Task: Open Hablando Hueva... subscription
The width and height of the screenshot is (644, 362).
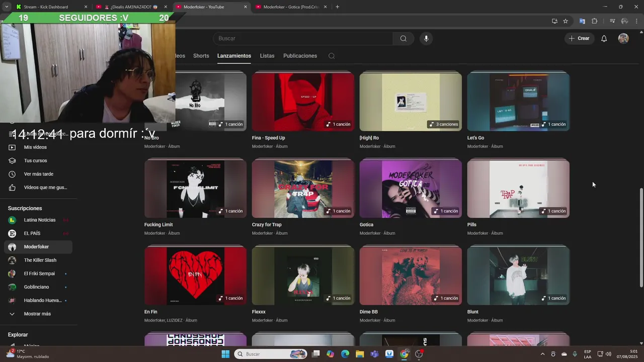Action: pos(38,300)
